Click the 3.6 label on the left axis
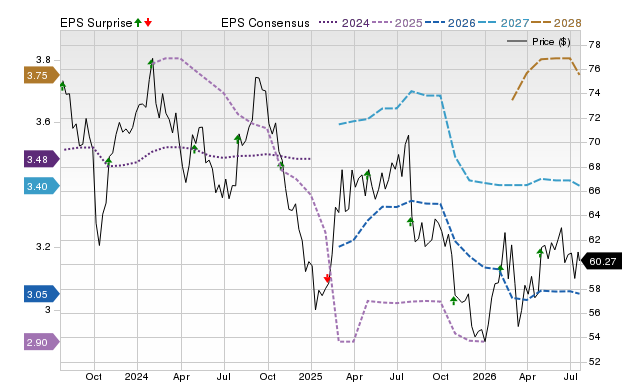The image size is (640, 382). point(43,122)
